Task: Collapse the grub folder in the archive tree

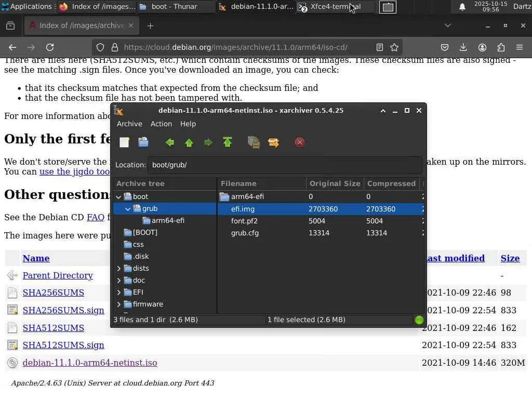Action: [x=128, y=209]
